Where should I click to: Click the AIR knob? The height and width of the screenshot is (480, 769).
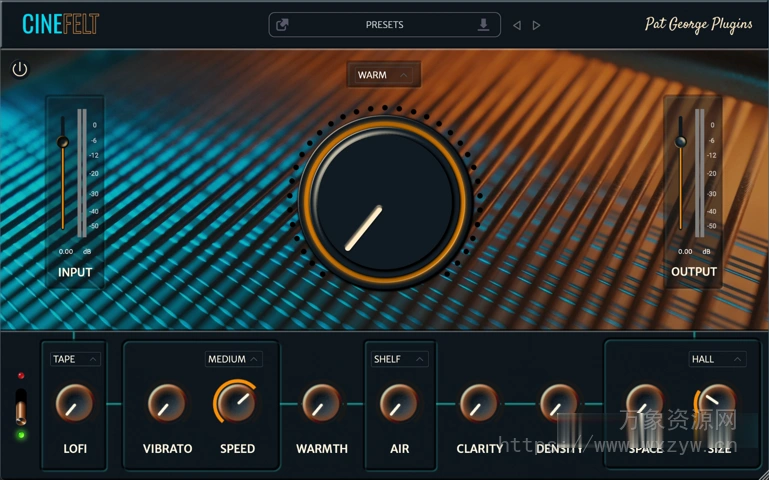399,404
